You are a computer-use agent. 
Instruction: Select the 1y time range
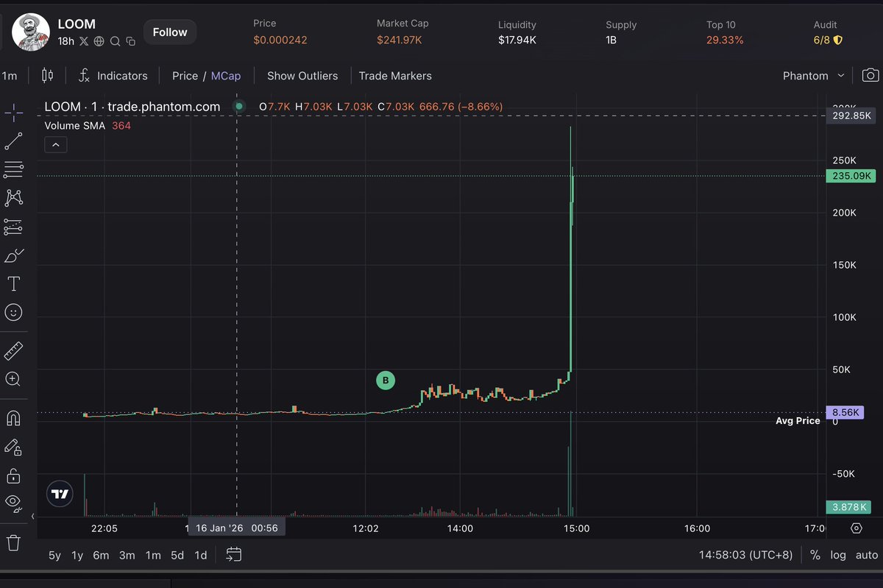pos(77,555)
